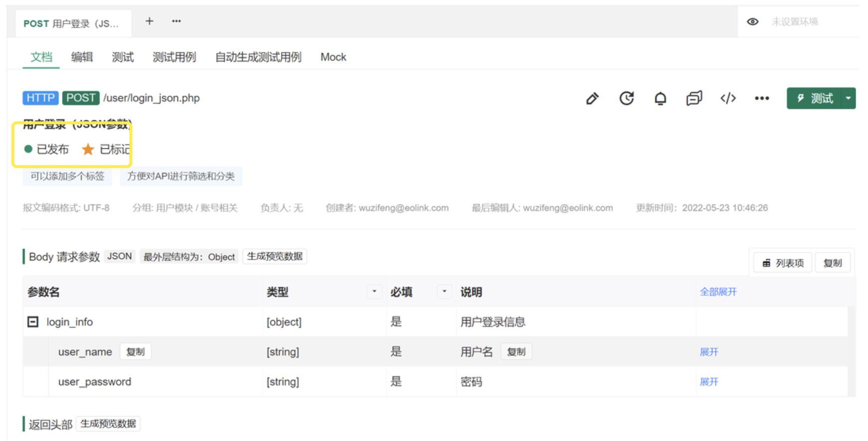Viewport: 868px width, 441px height.
Task: Click 创建者: wuzifeng@eolink.com text
Action: tap(387, 208)
